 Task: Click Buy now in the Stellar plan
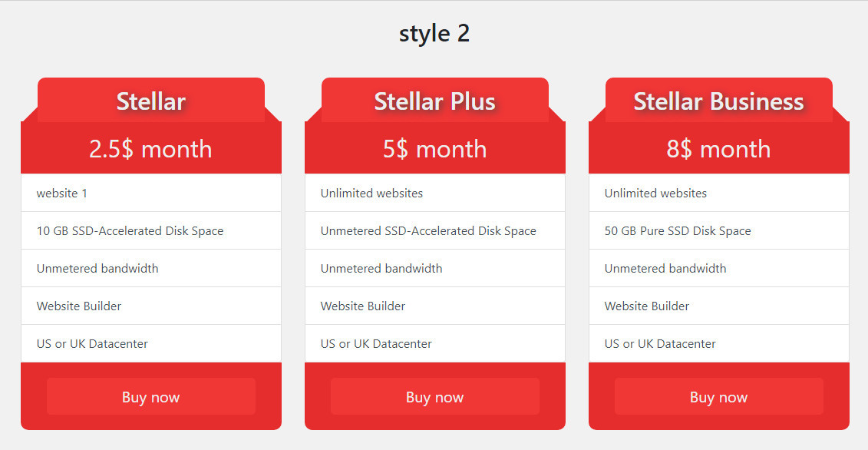pyautogui.click(x=151, y=396)
